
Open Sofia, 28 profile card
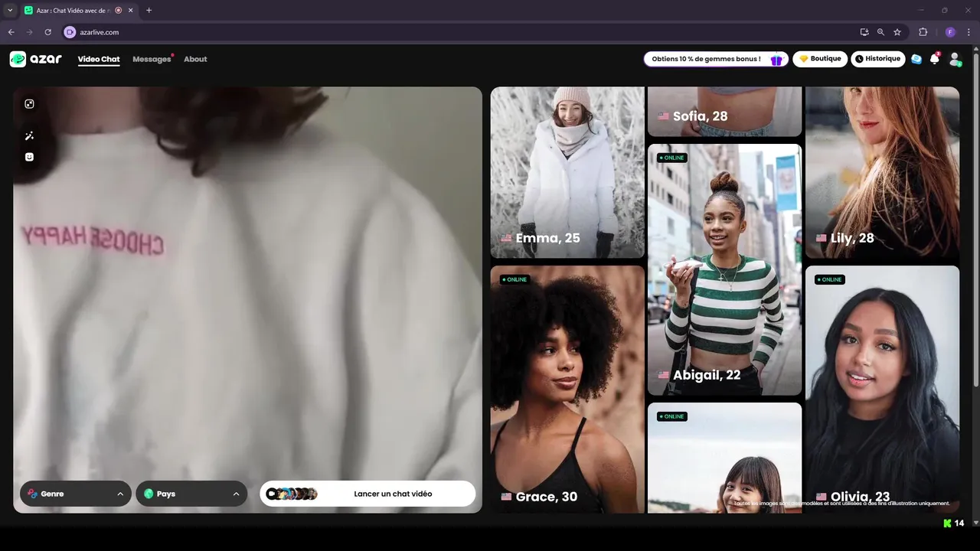pos(724,112)
